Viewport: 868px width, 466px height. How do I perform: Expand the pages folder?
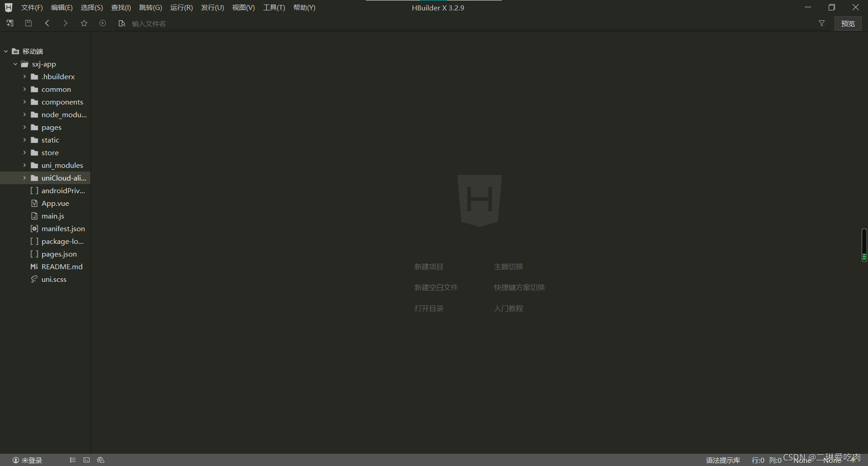(25, 127)
